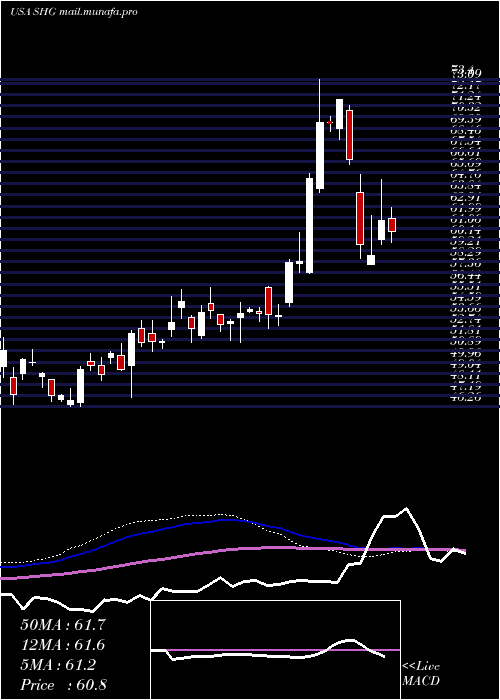Click the 62.91 price axis label
Viewport: 500px width, 700px height.
[x=465, y=197]
